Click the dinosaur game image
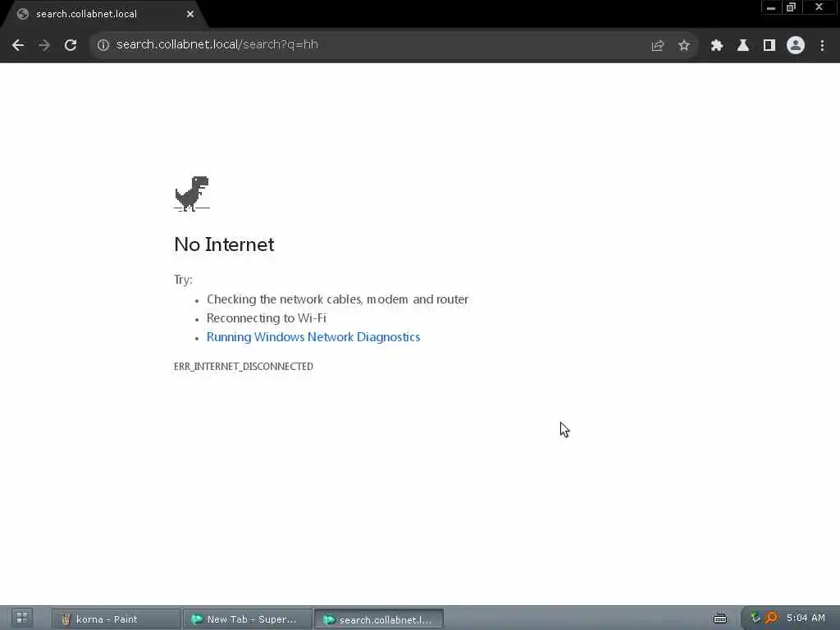Screen dimensions: 840x630 192,194
